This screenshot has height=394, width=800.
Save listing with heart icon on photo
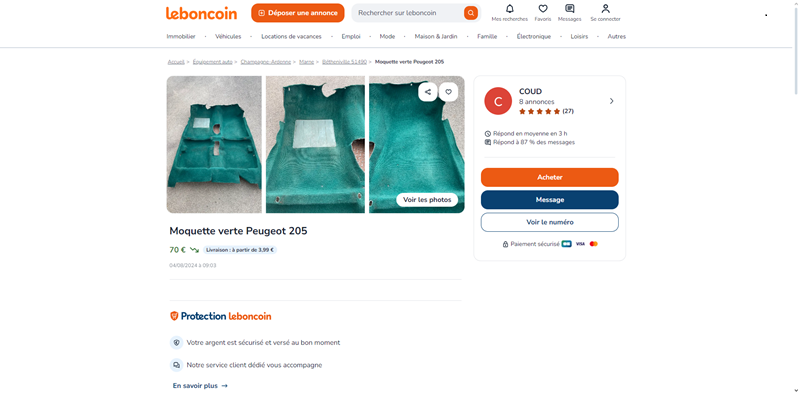(448, 92)
